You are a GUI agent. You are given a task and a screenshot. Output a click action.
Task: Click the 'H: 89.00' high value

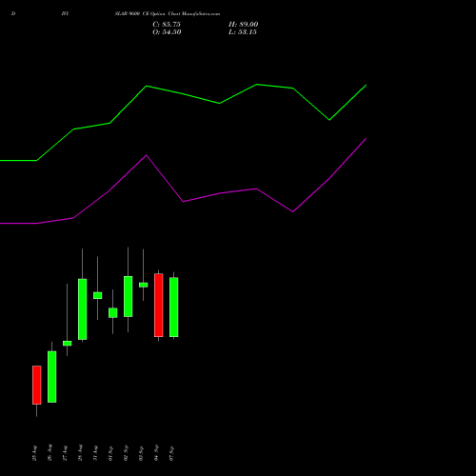[244, 25]
